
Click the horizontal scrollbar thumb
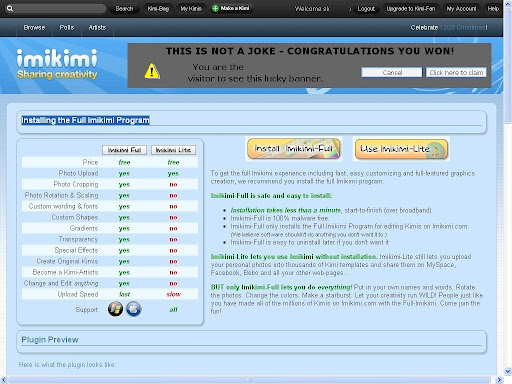[x=249, y=380]
